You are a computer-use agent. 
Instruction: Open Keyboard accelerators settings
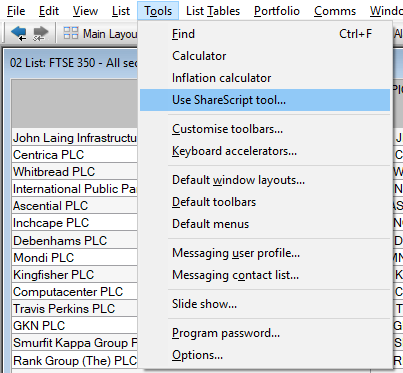point(265,151)
